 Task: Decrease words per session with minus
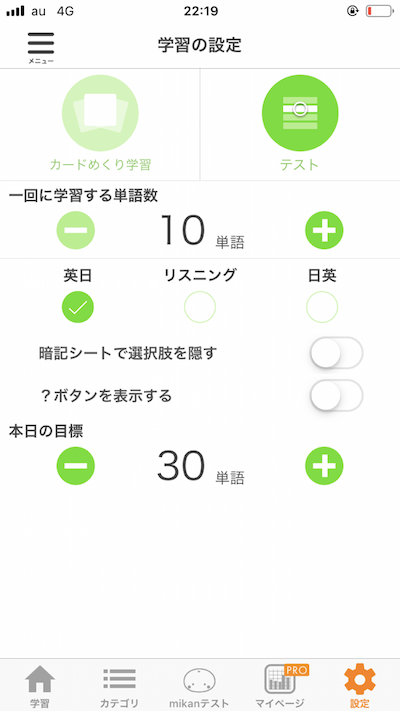pos(76,230)
